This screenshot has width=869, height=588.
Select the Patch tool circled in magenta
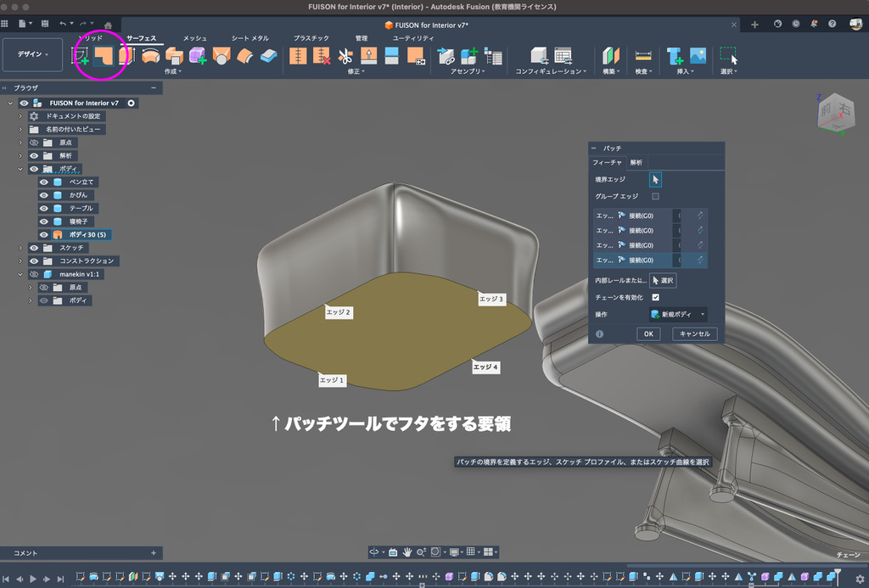[x=104, y=56]
